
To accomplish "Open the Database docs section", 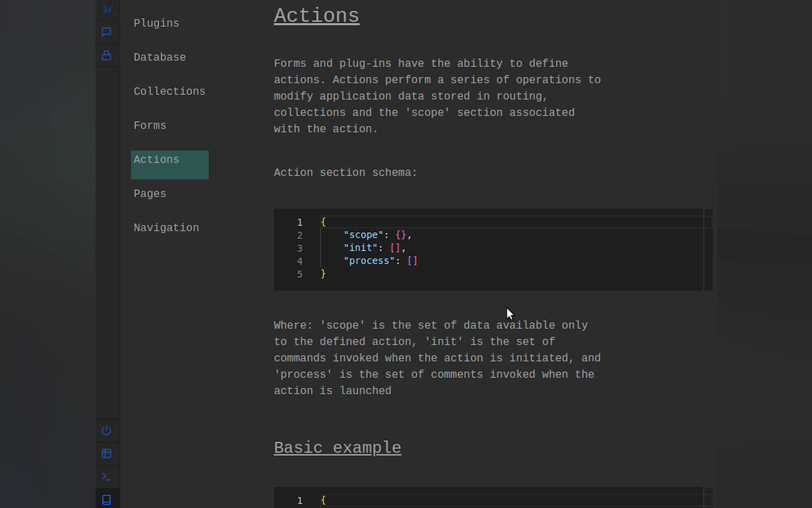I will point(160,58).
